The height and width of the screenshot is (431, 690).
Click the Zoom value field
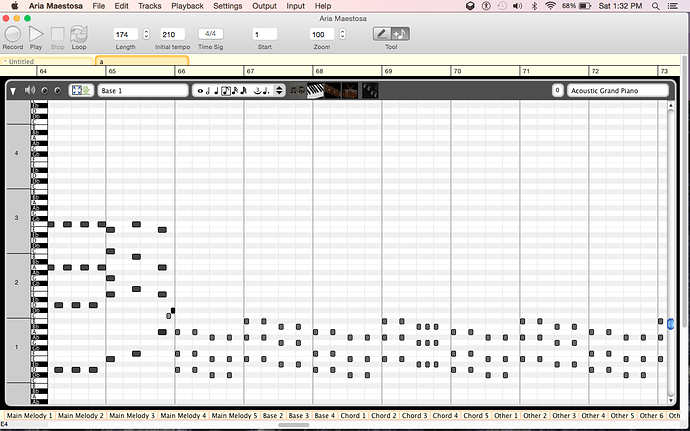tap(323, 34)
